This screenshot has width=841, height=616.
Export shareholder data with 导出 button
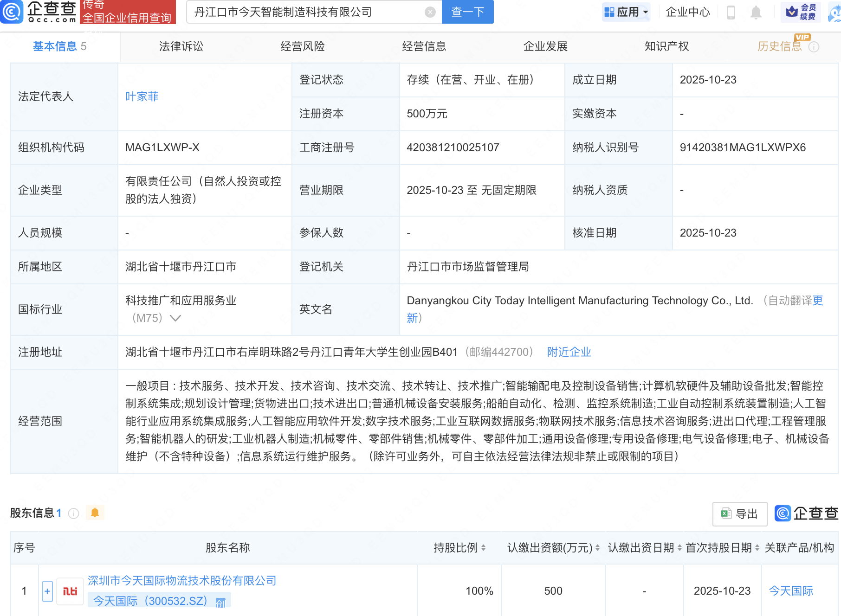(x=739, y=514)
